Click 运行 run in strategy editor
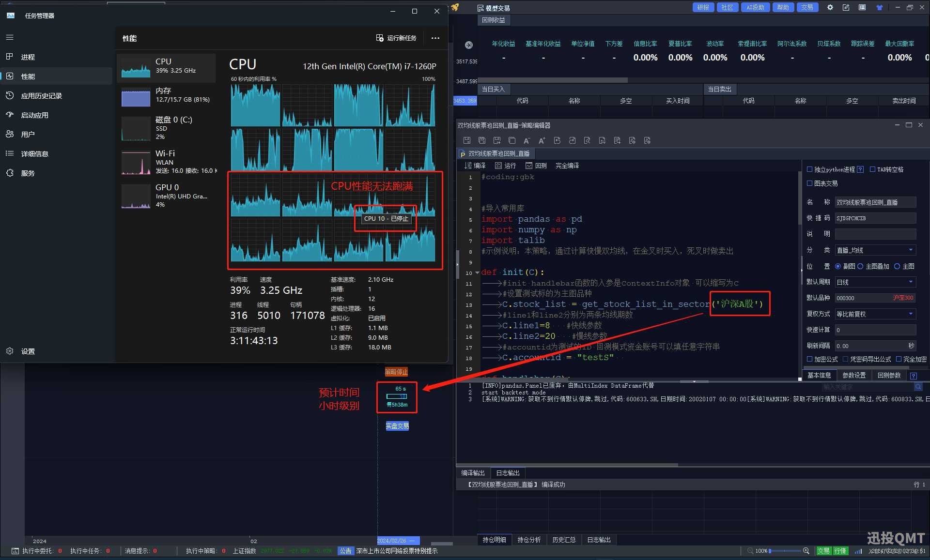 pos(505,166)
